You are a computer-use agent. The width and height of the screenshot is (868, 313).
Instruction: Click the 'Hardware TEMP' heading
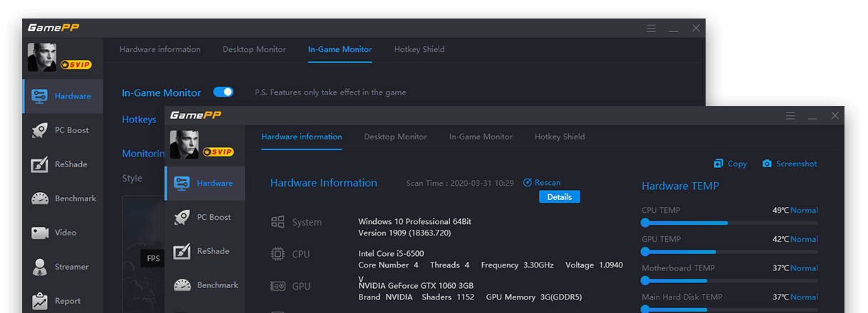point(680,186)
